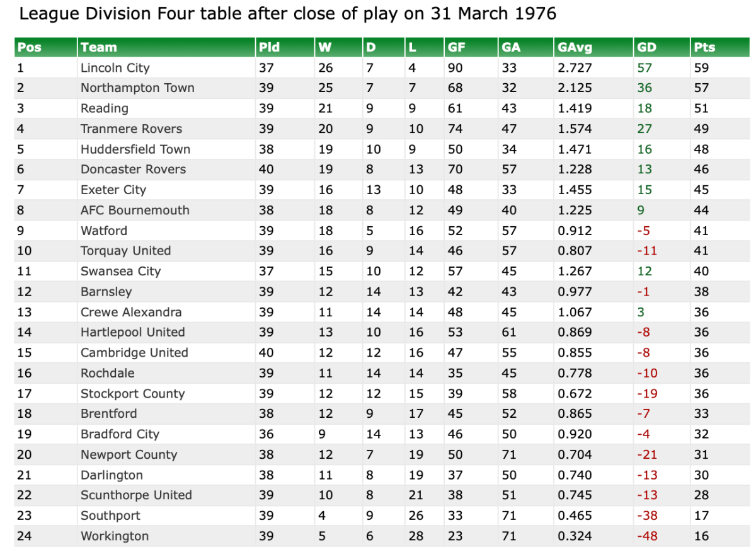Select Crewe Alexandra in the table
Viewport: 756px width, 552px height.
coord(131,313)
